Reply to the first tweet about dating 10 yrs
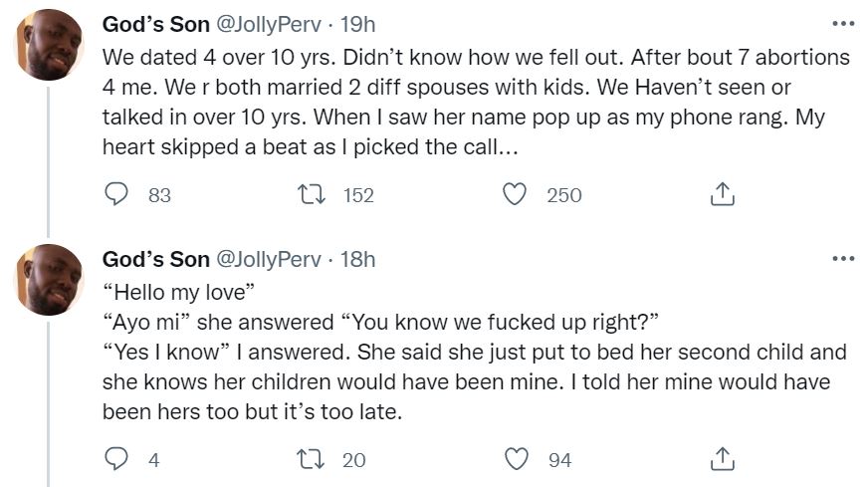868x487 pixels. (118, 195)
